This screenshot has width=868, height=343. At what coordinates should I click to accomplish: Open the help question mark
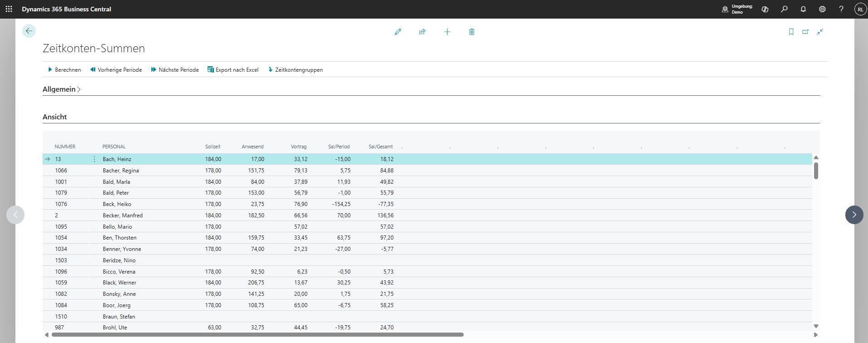coord(841,9)
